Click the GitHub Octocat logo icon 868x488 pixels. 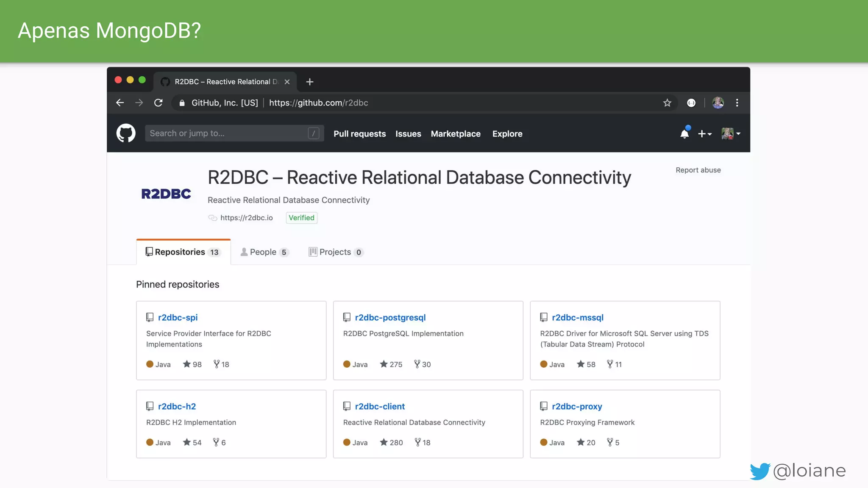tap(126, 133)
